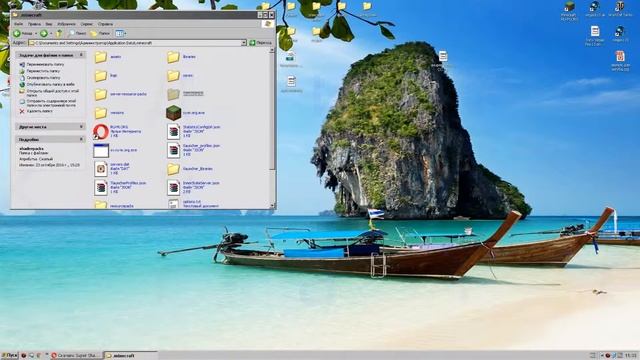Viewport: 640px width, 360px height.
Task: Open the Сервис menu
Action: click(87, 24)
